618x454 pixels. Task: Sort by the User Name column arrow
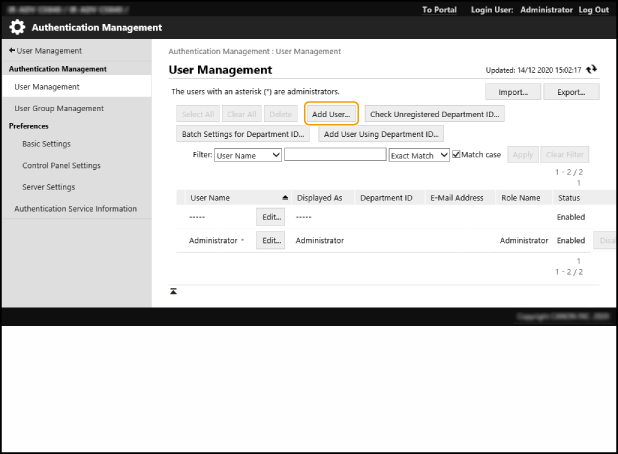(285, 198)
